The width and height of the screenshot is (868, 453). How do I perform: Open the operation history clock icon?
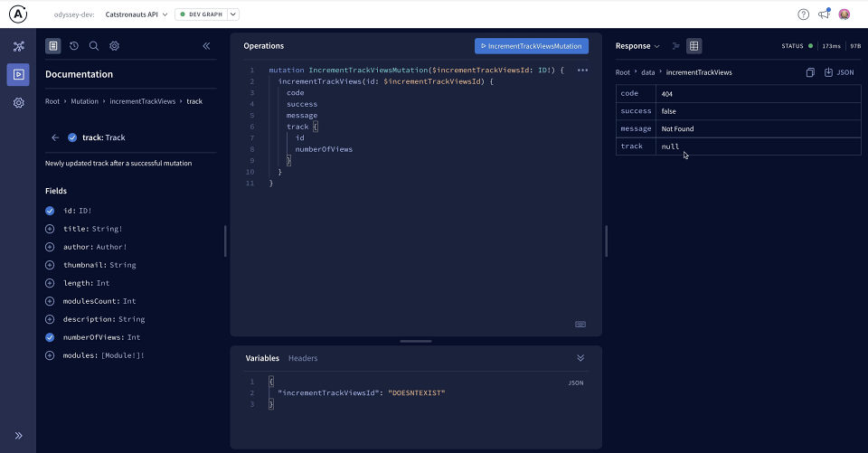pos(73,46)
